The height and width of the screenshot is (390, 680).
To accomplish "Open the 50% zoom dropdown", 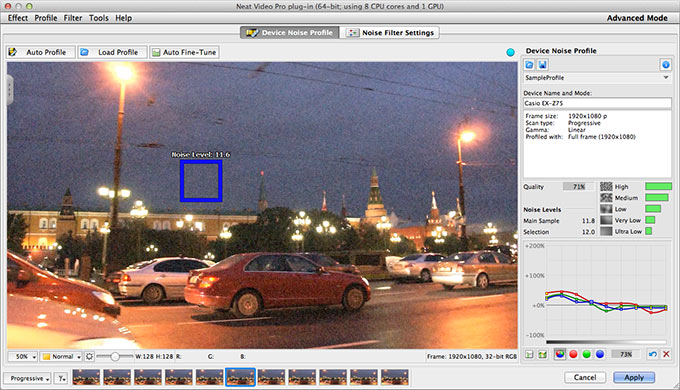I will click(23, 357).
